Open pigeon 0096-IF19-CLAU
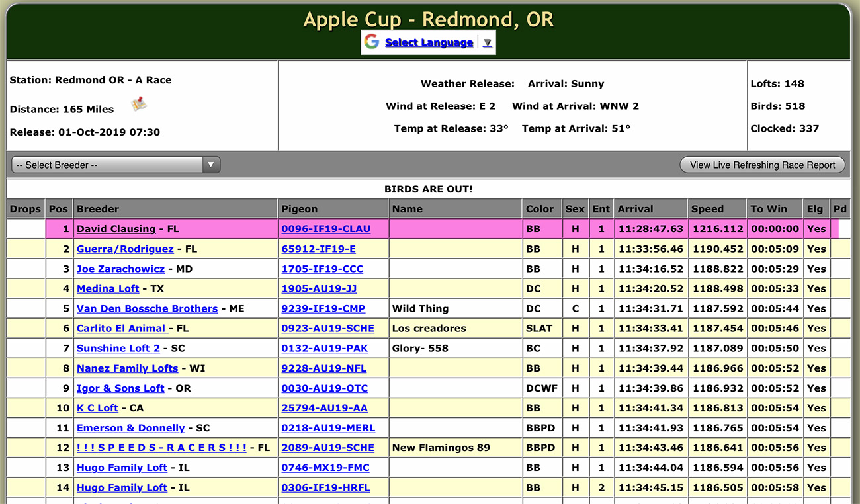Screen dimensions: 860x504 click(325, 229)
